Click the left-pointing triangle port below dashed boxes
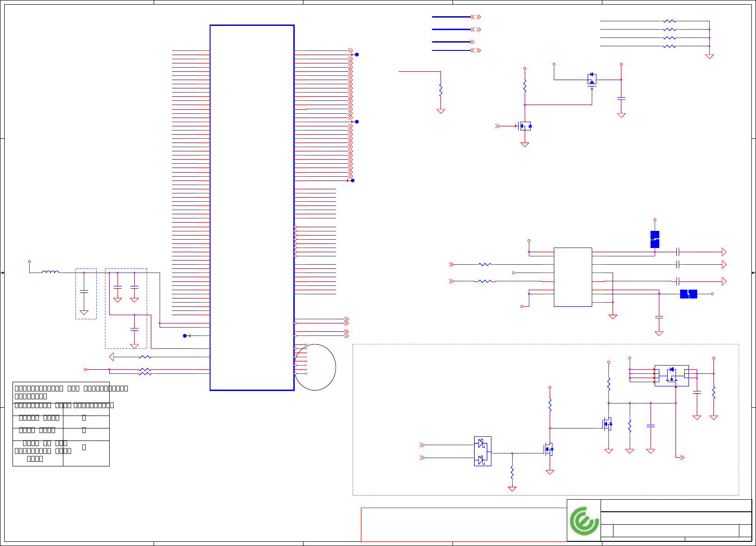 coord(111,357)
